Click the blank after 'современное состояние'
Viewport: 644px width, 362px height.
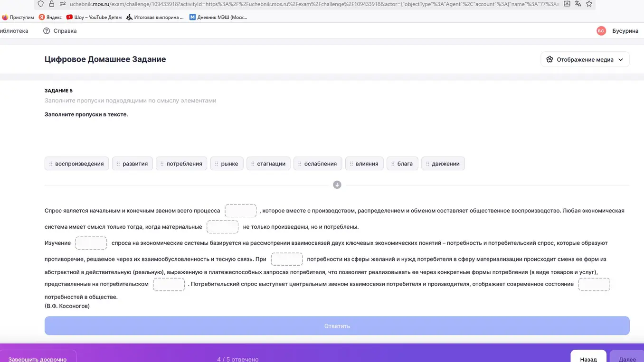(x=594, y=284)
